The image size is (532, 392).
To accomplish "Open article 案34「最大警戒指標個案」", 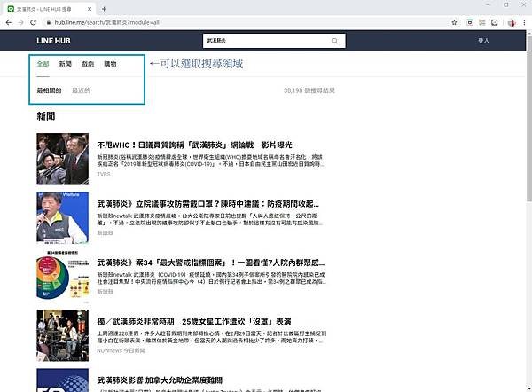I will click(211, 263).
